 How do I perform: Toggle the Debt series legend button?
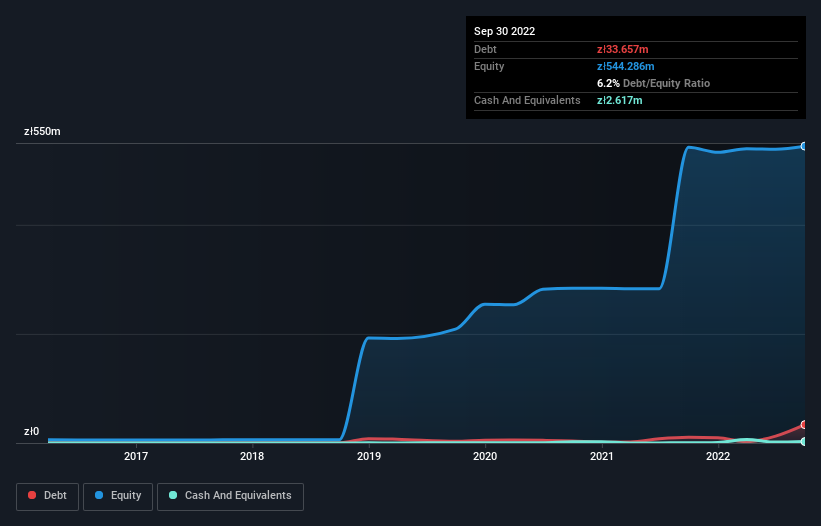47,496
